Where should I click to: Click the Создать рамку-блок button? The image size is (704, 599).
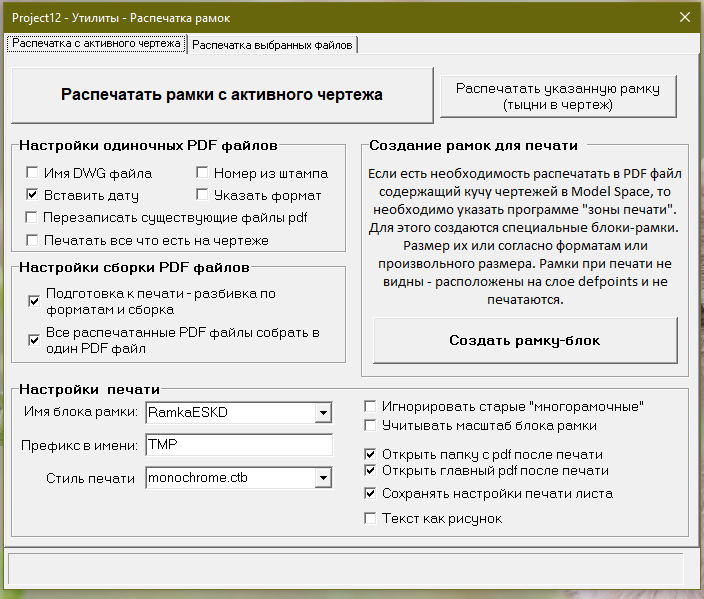coord(525,340)
